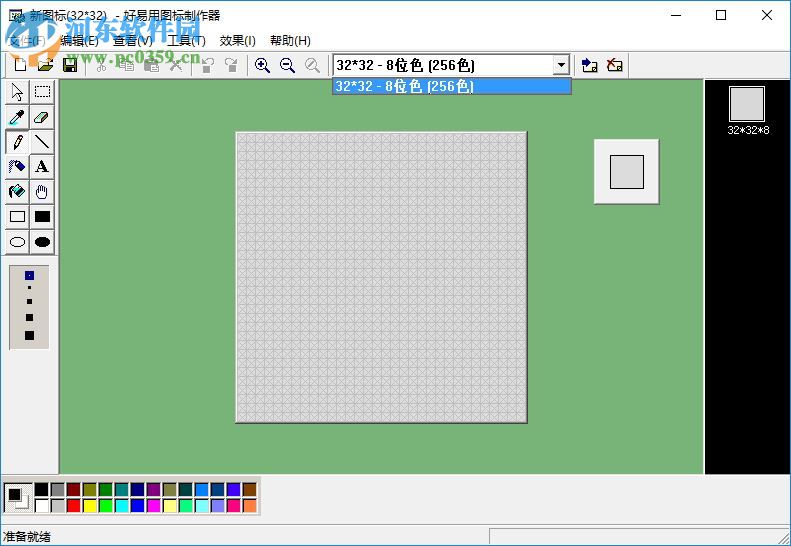Select the hollow ellipse shape tool
Viewport: 791px width, 546px height.
pyautogui.click(x=17, y=242)
